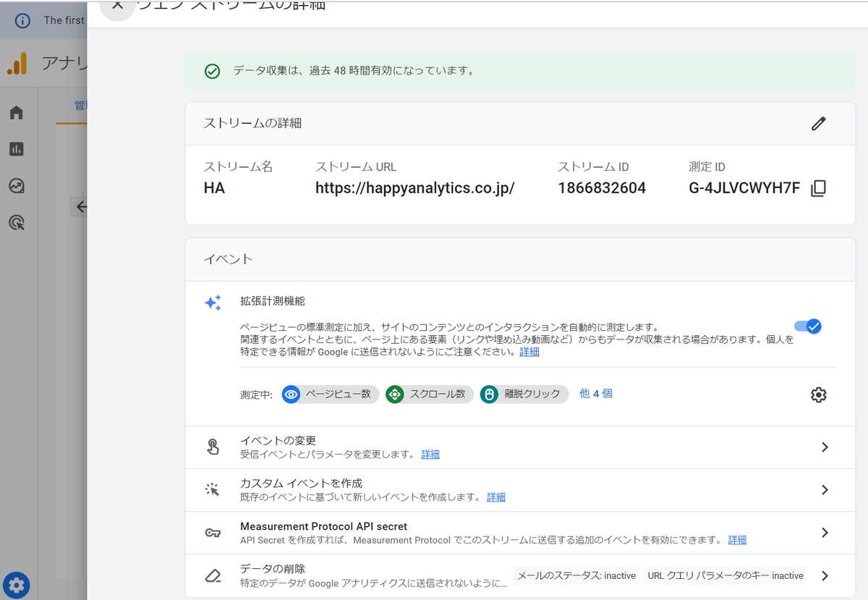Open enhanced measurement settings via the gear icon
Screen dimensions: 868x600
(818, 394)
